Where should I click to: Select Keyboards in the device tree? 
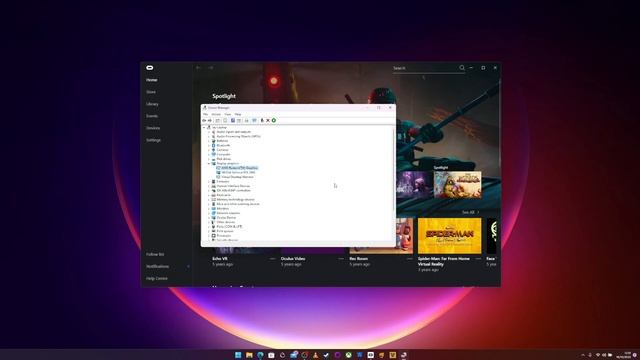(x=224, y=195)
